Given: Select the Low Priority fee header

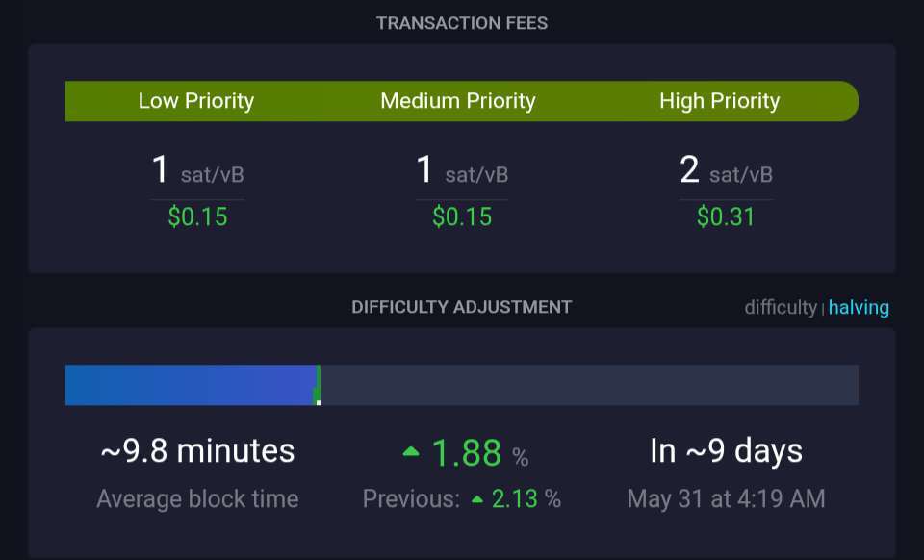Looking at the screenshot, I should pos(196,101).
